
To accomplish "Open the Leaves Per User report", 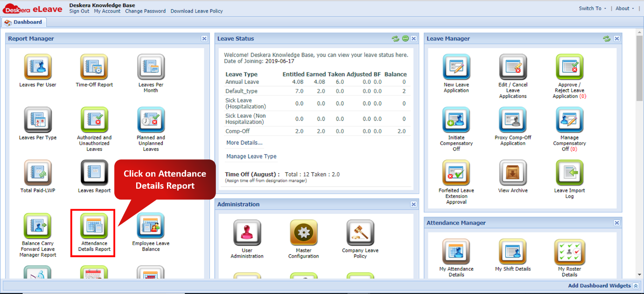I will point(38,68).
